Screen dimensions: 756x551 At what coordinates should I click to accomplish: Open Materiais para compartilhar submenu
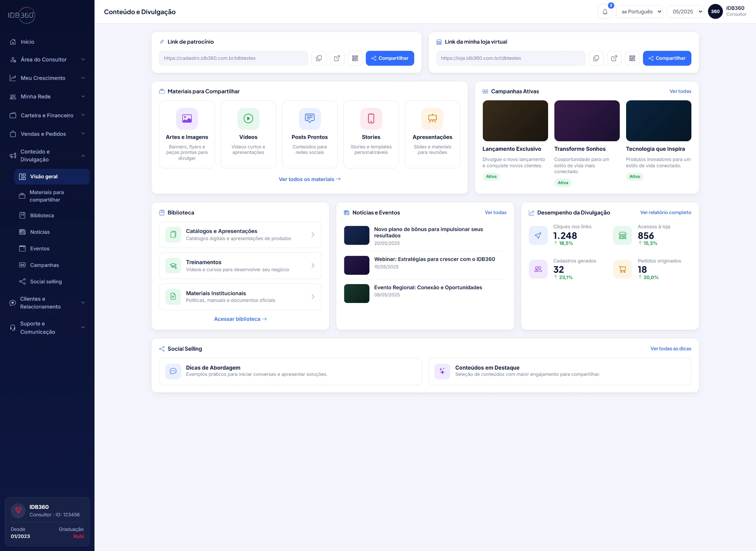point(52,196)
